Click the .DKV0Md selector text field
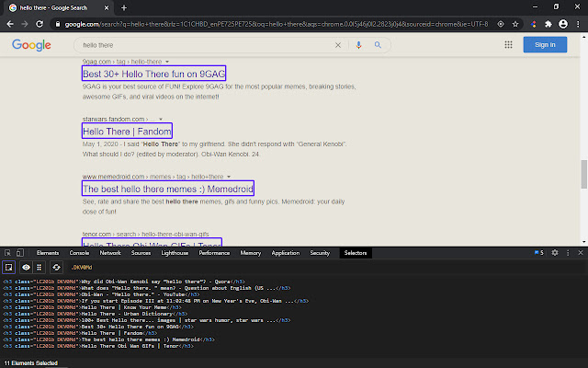Viewport: 588px width, 368px height. pos(82,268)
